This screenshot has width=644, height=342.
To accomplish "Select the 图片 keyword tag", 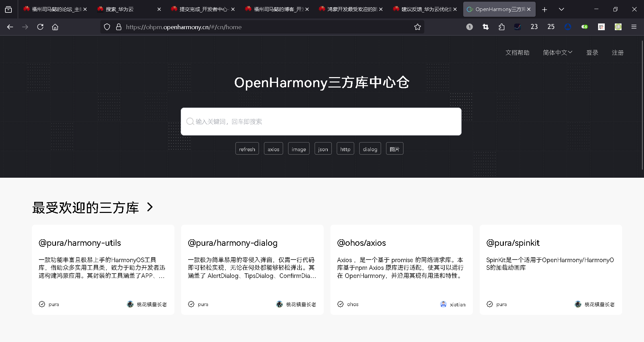I will [x=394, y=149].
